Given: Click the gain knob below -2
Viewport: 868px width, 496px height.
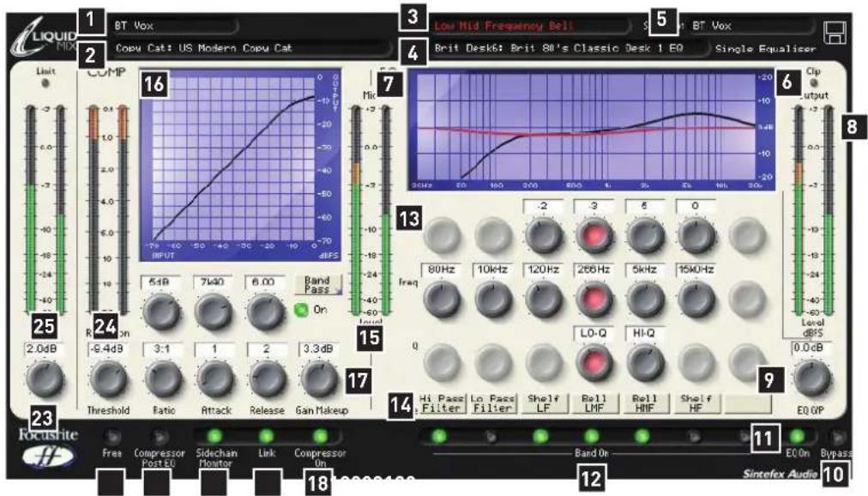Looking at the screenshot, I should [544, 235].
